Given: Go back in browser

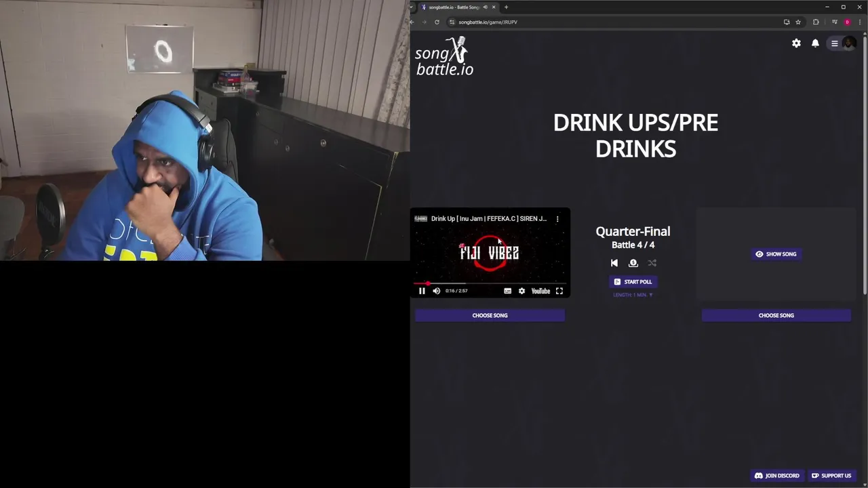Looking at the screenshot, I should [x=412, y=22].
